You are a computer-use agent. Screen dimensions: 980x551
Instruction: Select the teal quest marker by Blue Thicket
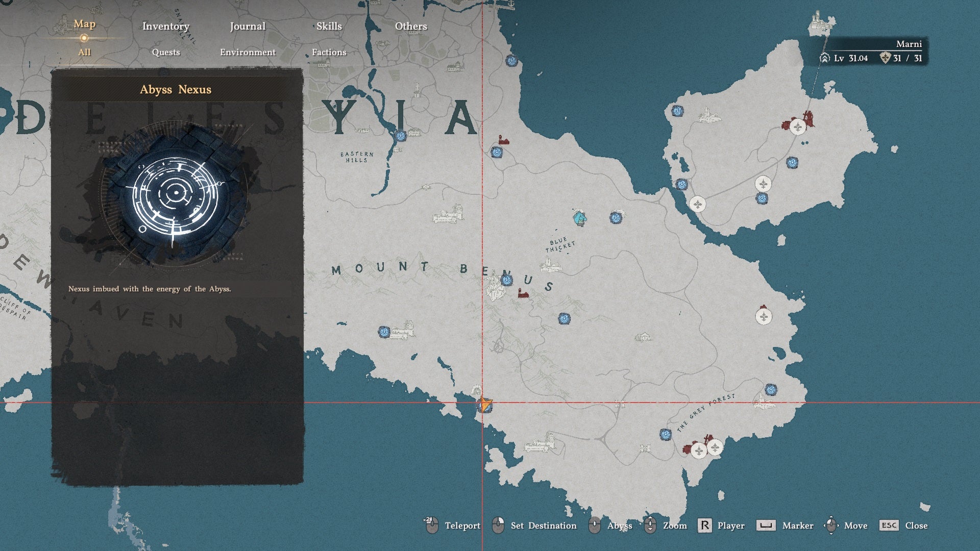point(579,218)
